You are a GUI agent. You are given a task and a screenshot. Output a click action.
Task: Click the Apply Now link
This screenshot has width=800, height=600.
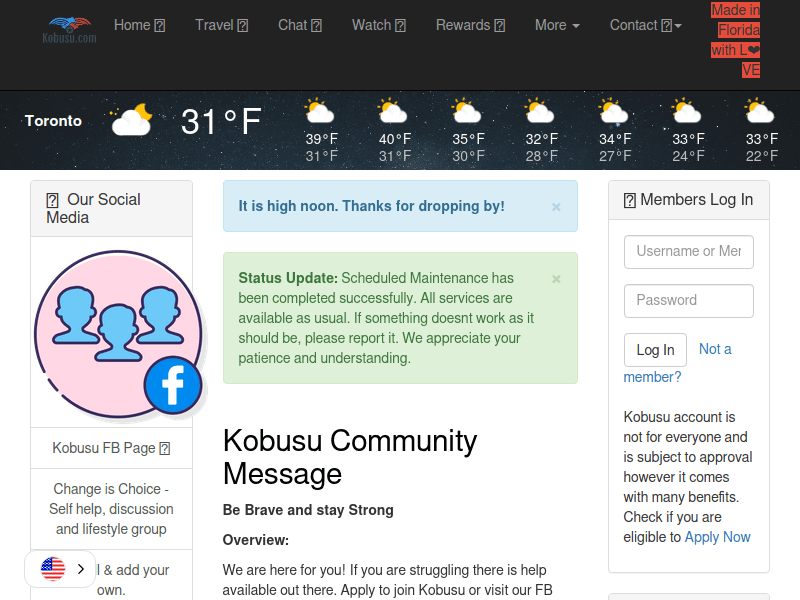(718, 537)
